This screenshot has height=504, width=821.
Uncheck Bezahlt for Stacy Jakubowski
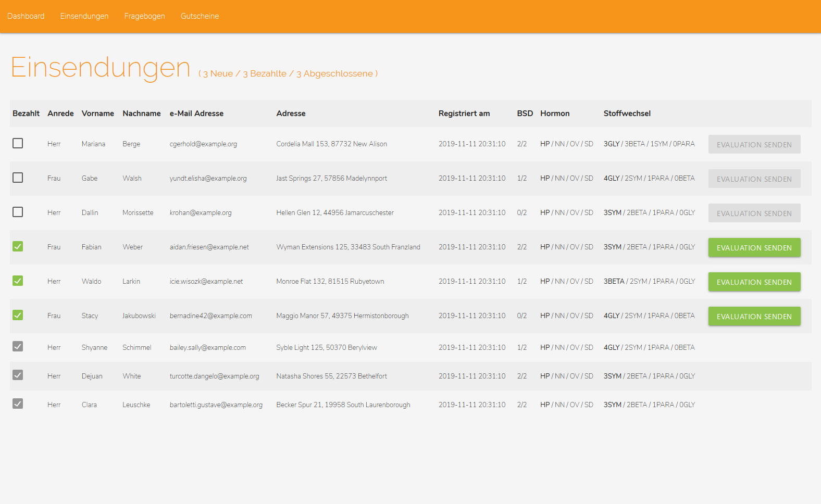tap(18, 315)
